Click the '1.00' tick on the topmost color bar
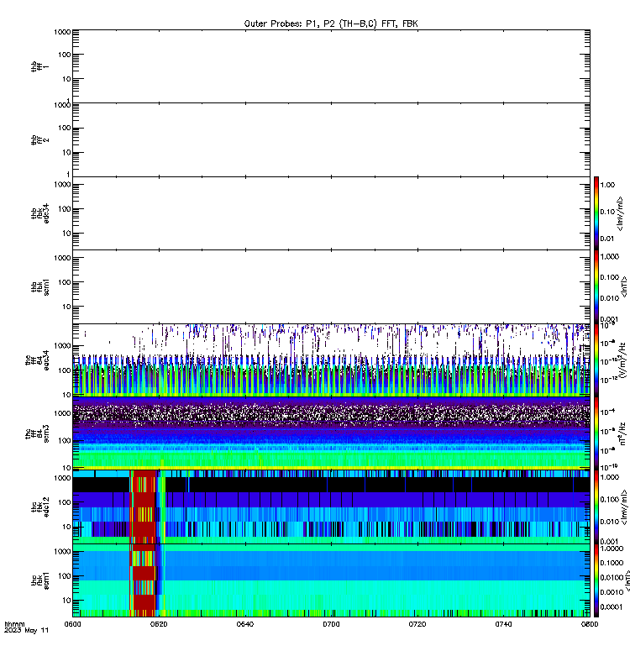 [607, 185]
